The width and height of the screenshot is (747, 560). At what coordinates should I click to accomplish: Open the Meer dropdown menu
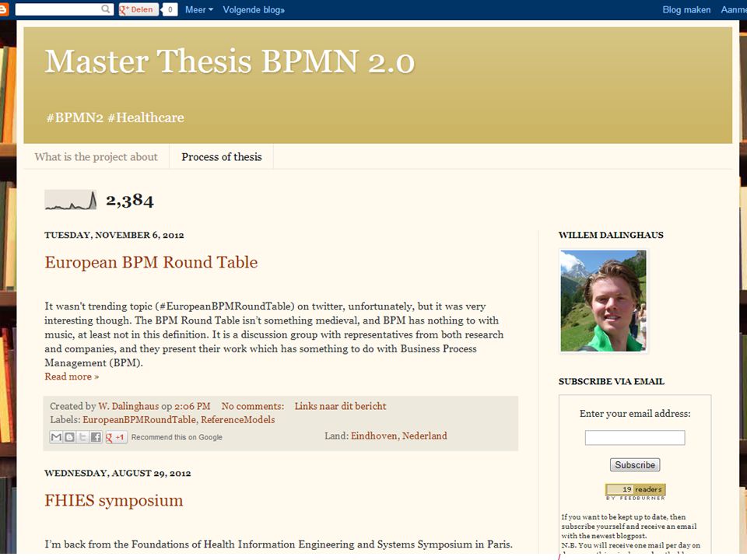(198, 9)
